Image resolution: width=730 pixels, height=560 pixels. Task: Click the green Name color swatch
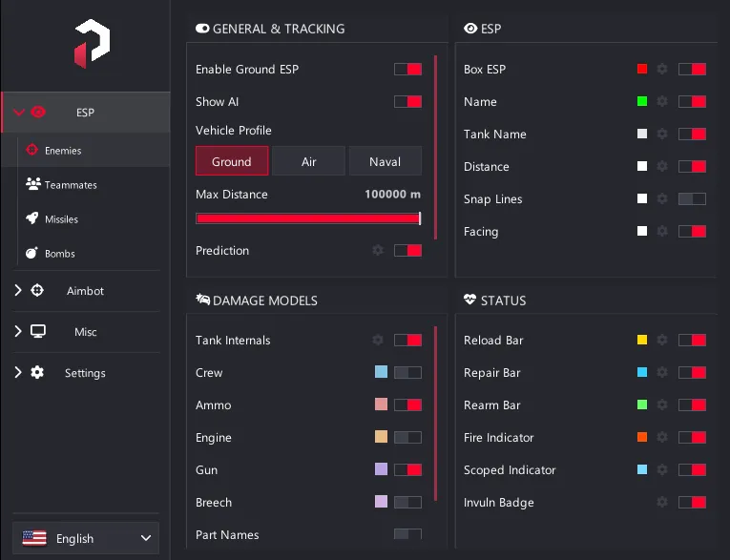point(642,101)
